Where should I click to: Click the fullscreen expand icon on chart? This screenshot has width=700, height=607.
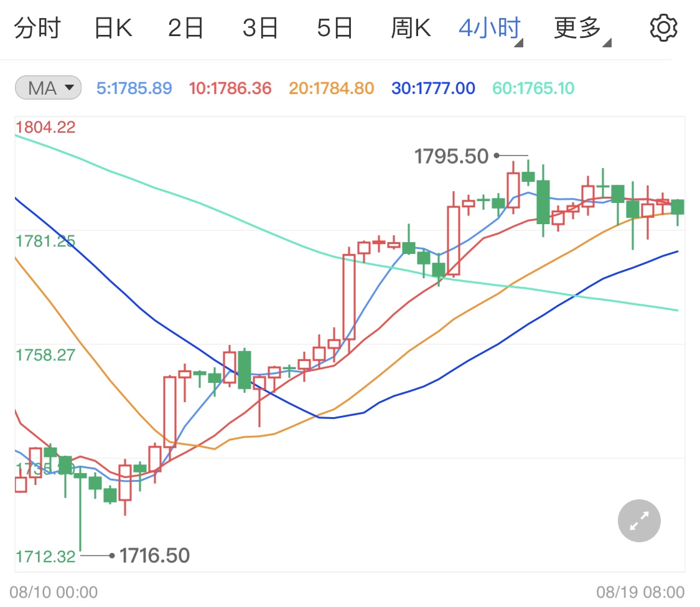click(638, 520)
